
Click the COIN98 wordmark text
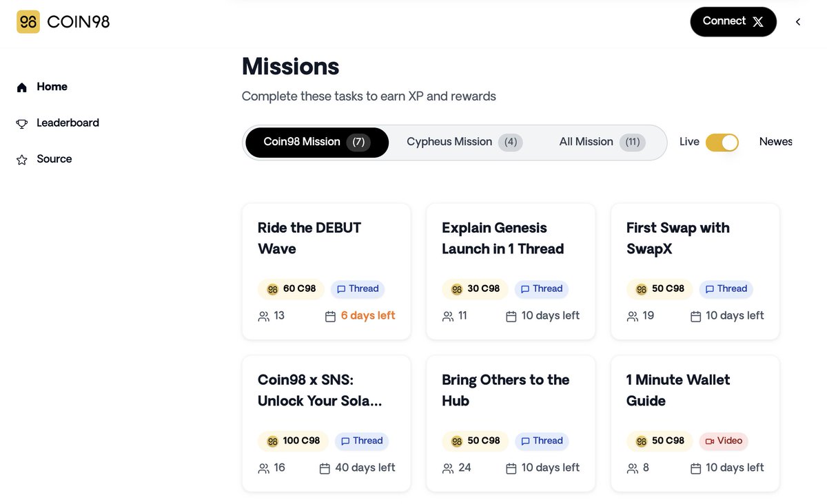coord(79,22)
